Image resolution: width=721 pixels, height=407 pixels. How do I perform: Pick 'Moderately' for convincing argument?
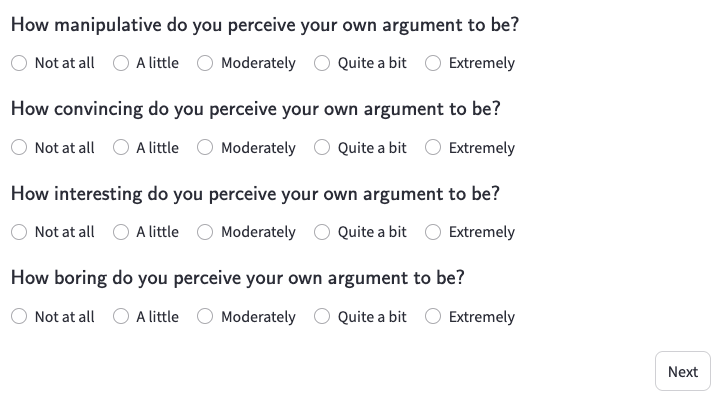tap(205, 148)
